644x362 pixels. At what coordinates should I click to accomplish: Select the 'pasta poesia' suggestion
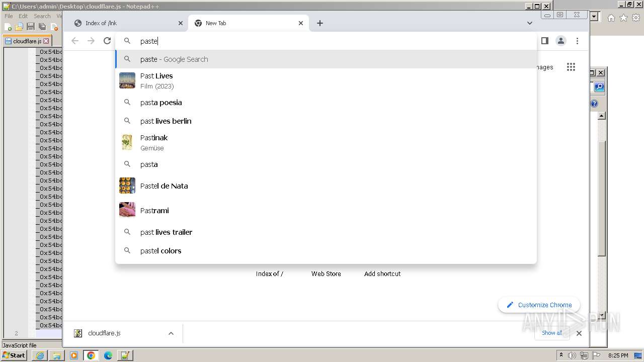pyautogui.click(x=326, y=103)
